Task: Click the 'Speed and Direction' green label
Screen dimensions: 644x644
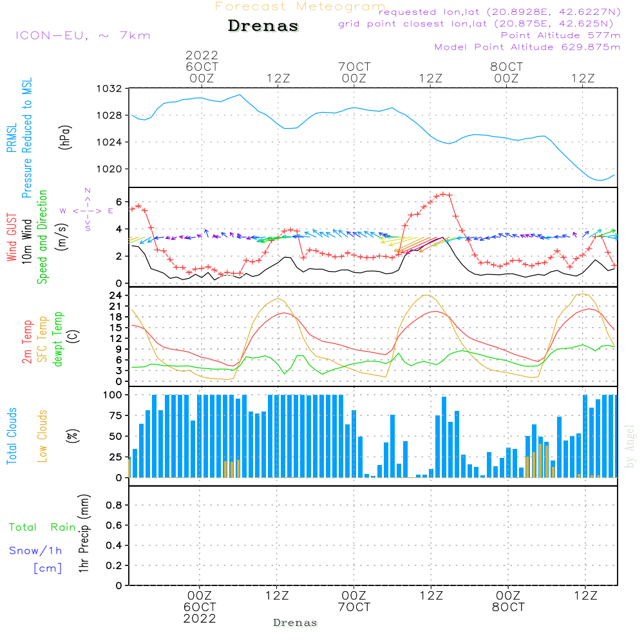Action: click(x=42, y=237)
